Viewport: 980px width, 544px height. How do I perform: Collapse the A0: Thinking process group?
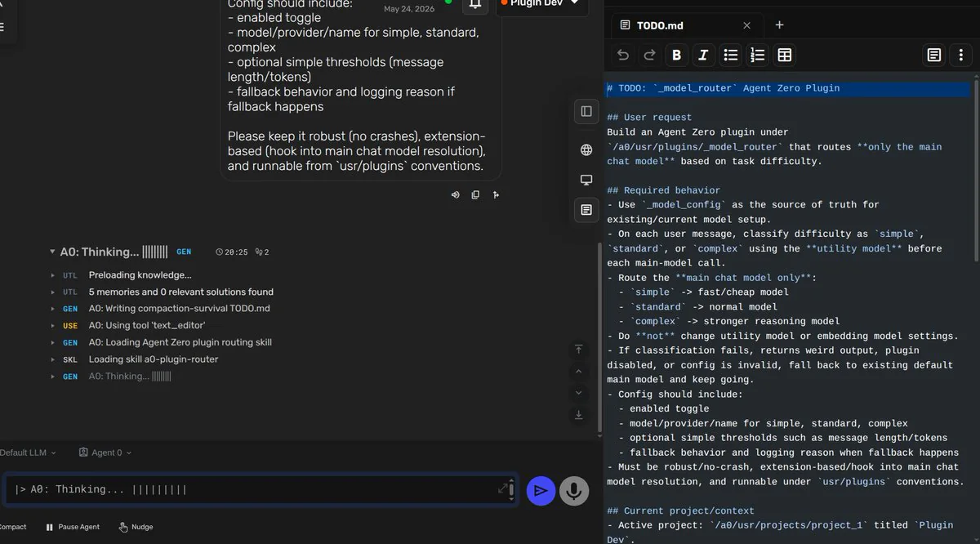point(52,252)
